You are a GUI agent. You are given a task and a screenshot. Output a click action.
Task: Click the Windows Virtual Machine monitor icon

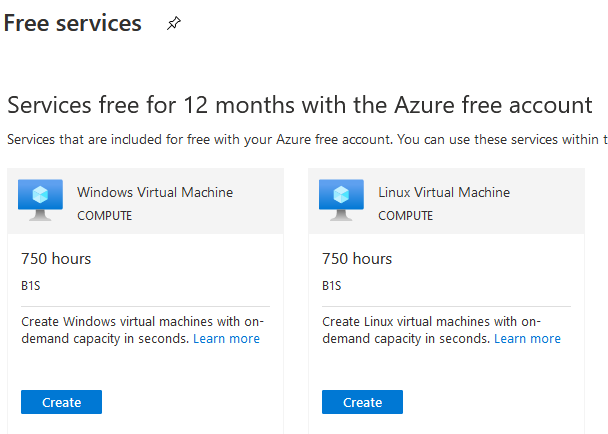point(40,200)
